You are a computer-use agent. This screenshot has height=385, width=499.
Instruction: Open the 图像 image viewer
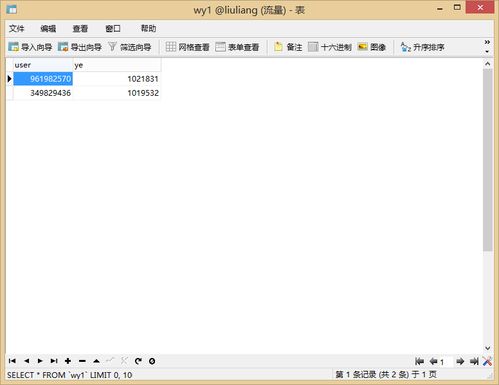click(x=372, y=47)
